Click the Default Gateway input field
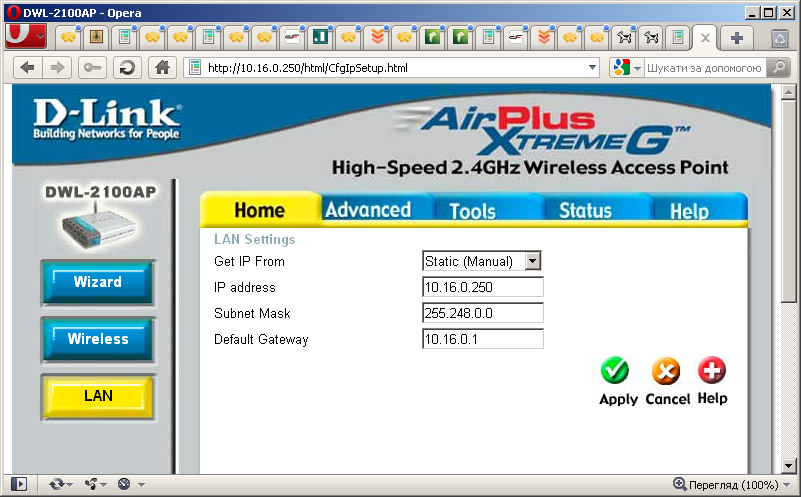This screenshot has width=801, height=497. (x=483, y=339)
